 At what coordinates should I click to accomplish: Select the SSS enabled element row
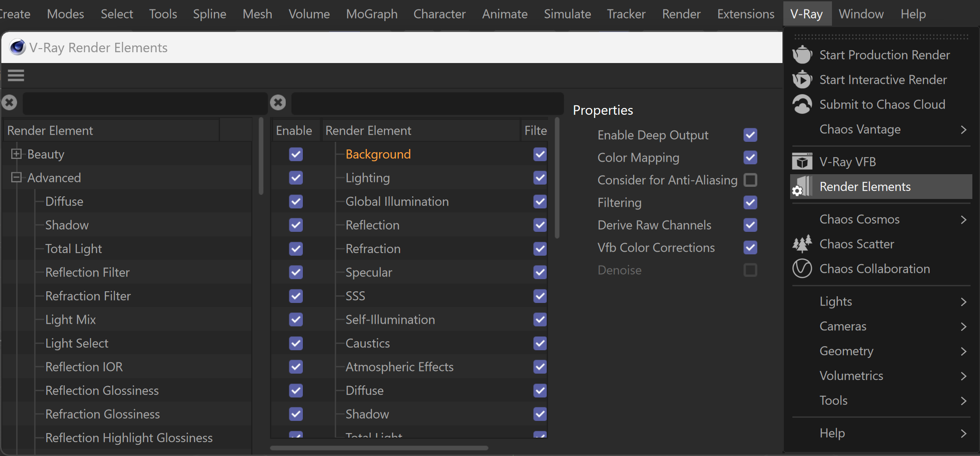coord(355,296)
